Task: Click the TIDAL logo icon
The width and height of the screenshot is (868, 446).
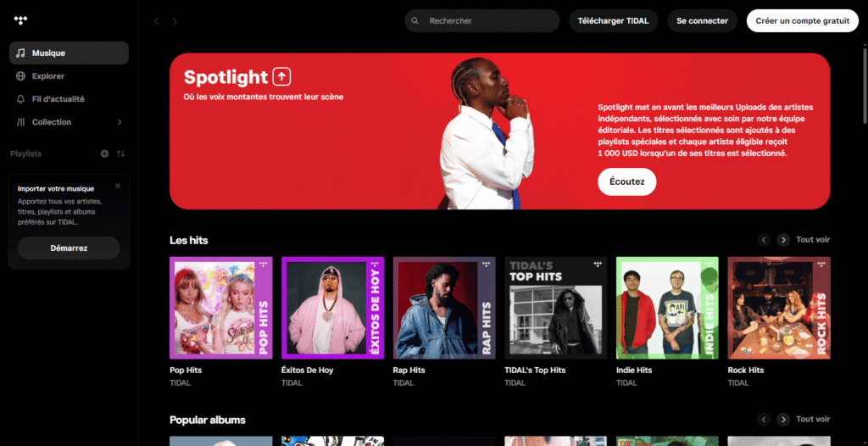Action: [x=20, y=20]
